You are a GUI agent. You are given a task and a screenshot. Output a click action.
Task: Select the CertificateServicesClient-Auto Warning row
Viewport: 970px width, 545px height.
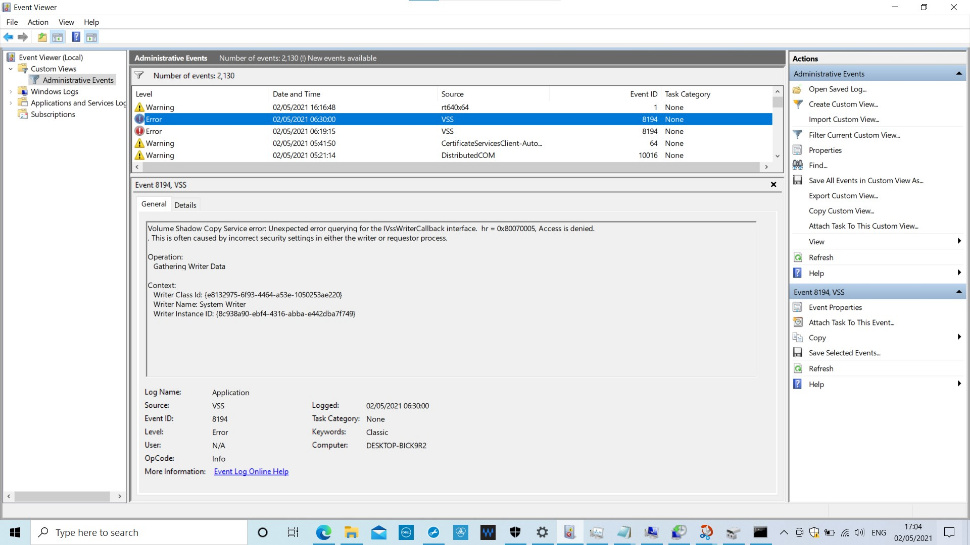[x=452, y=143]
